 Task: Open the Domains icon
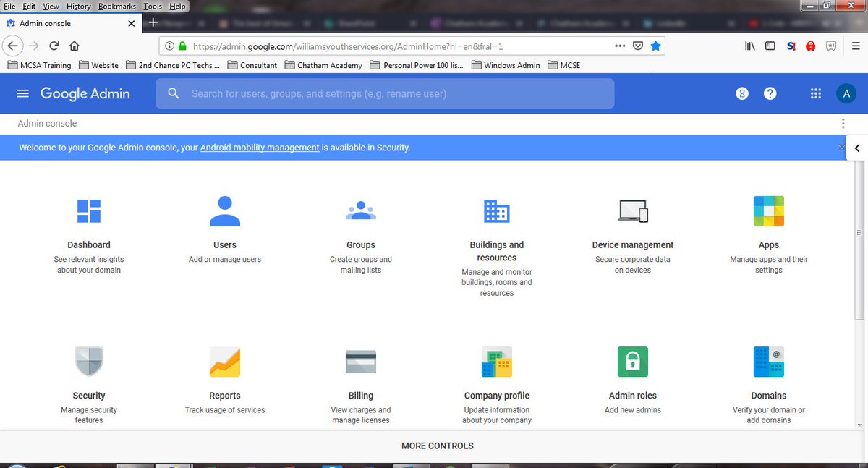coord(769,361)
